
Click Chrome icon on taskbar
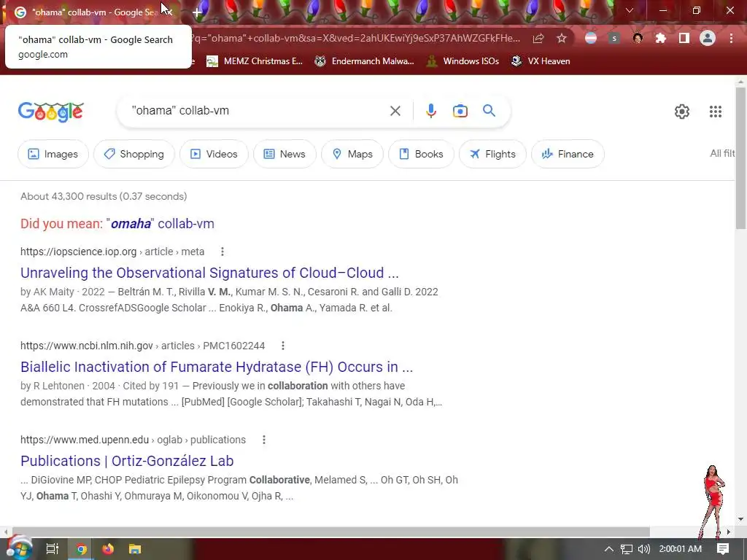81,549
